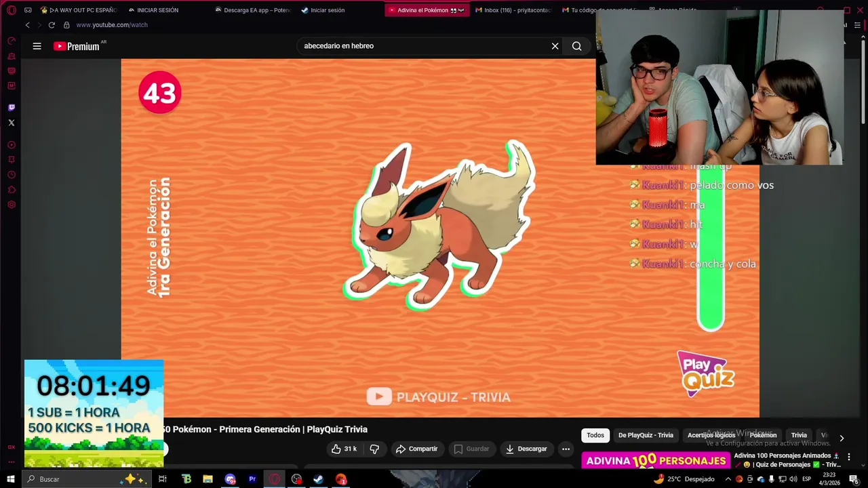
Task: Switch to the "INICIAR SESIÓN" EA tab
Action: tap(153, 10)
